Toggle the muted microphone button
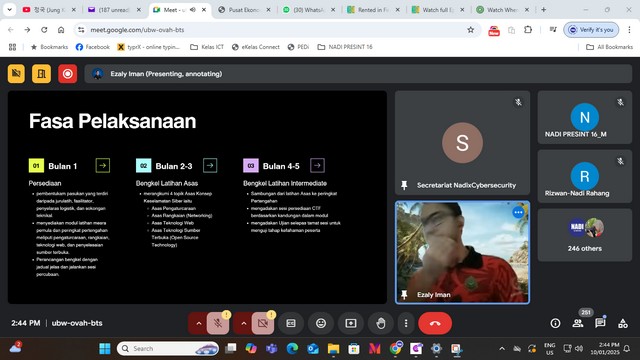 218,323
